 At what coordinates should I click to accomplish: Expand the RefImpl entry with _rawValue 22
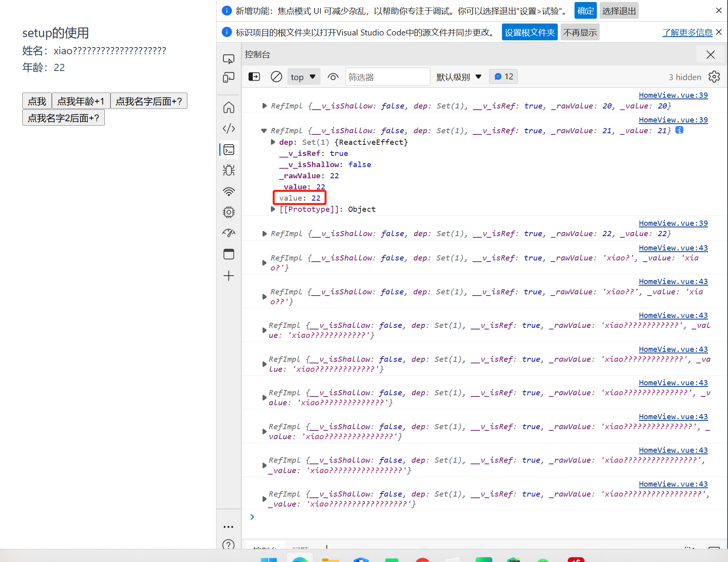click(x=264, y=234)
